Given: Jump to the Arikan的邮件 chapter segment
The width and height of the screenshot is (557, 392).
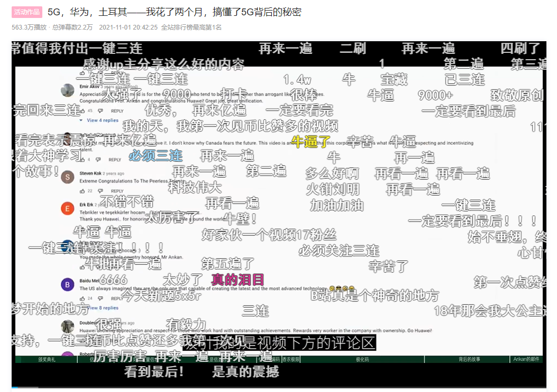Looking at the screenshot, I should (x=526, y=359).
